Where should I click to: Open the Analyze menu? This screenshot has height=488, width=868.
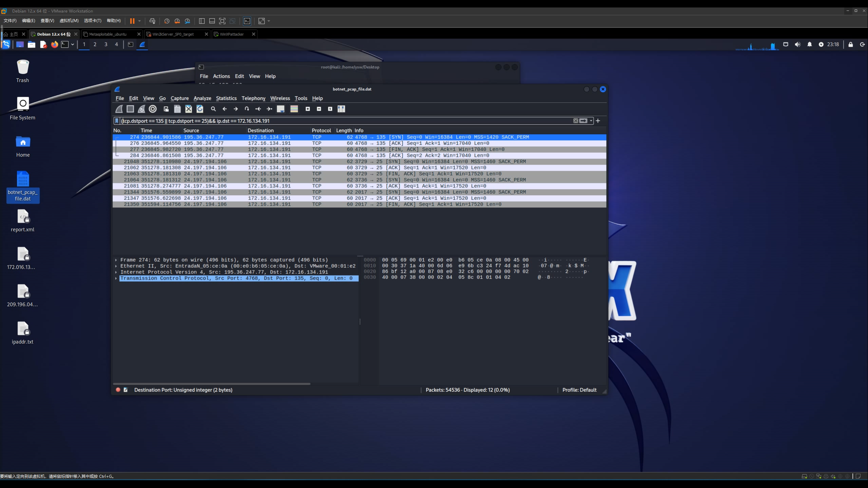click(x=202, y=98)
